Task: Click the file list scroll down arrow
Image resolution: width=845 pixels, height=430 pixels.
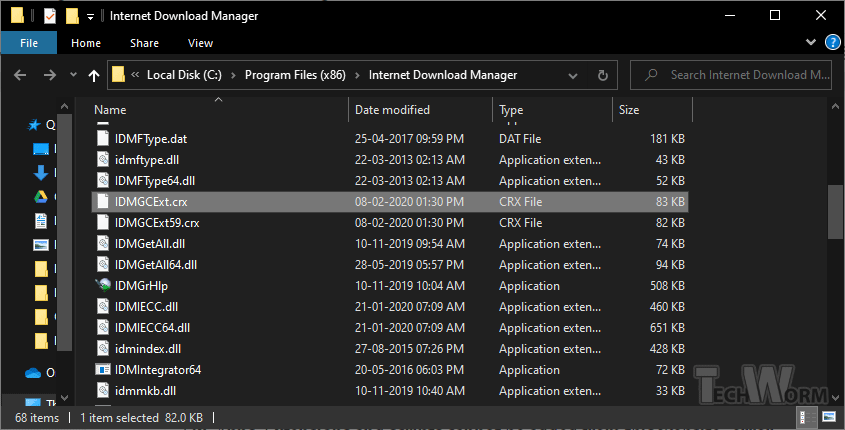Action: click(835, 398)
